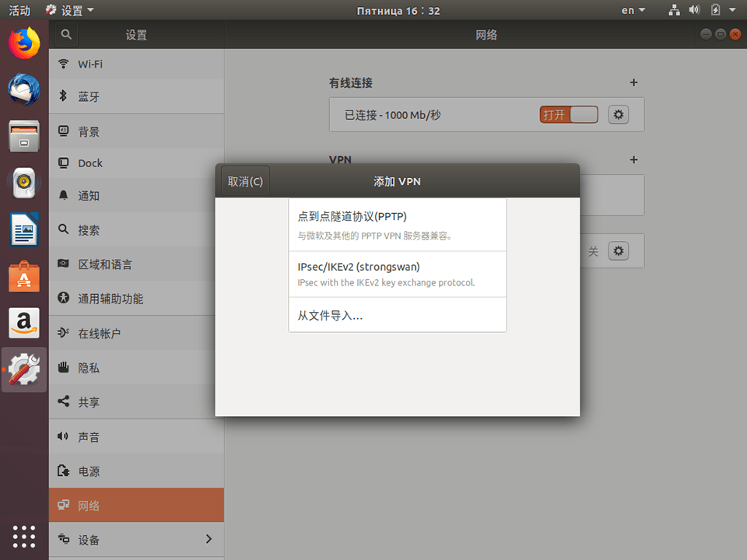Click the volume icon in the top bar
Viewport: 747px width, 560px height.
tap(696, 10)
